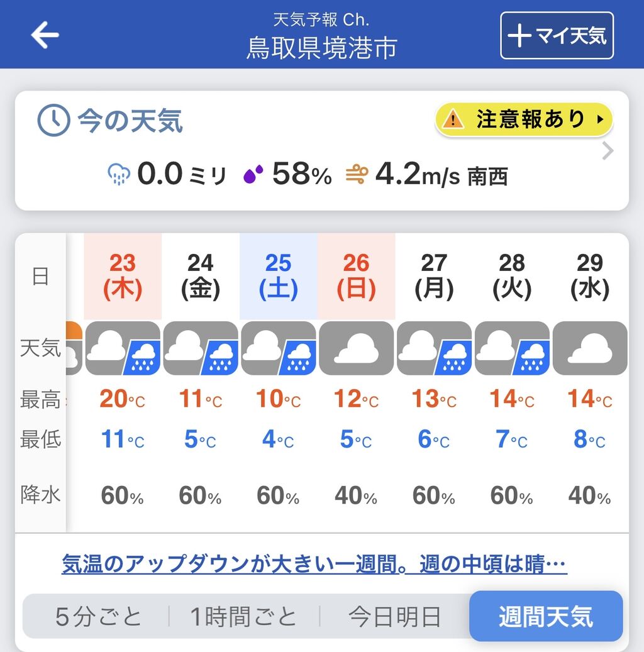
Task: Expand current weather with right chevron
Action: tap(608, 151)
